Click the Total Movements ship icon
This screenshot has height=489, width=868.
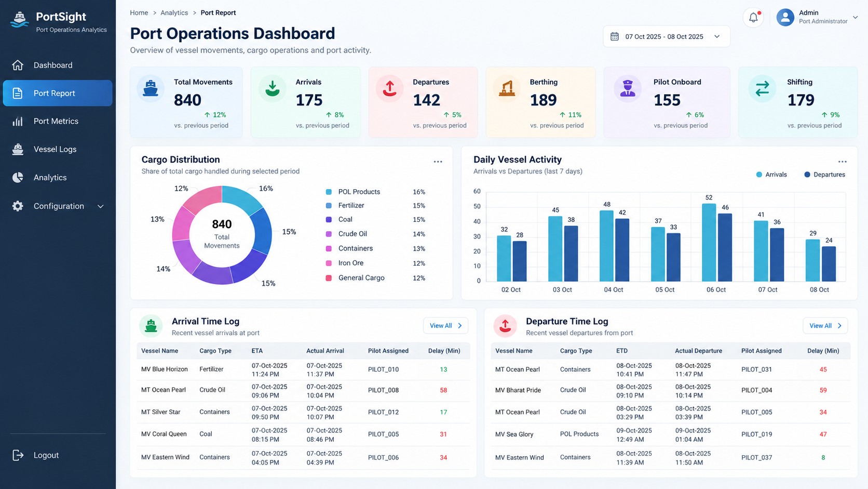151,88
